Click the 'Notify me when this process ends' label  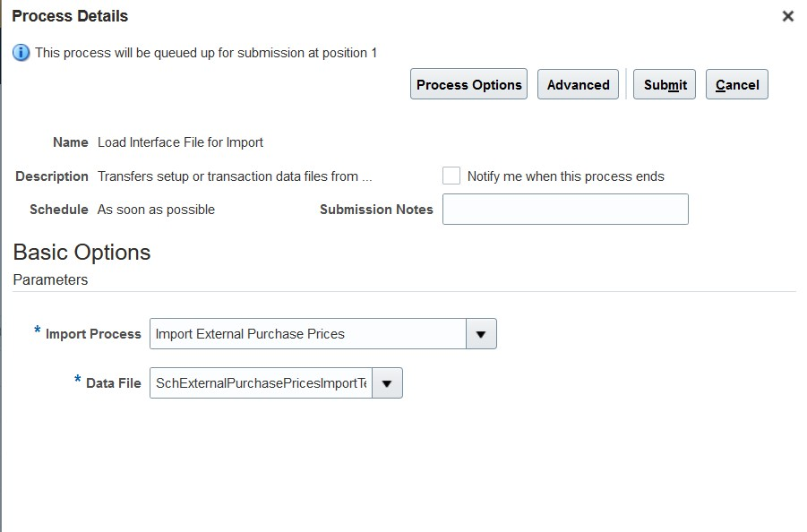tap(566, 176)
